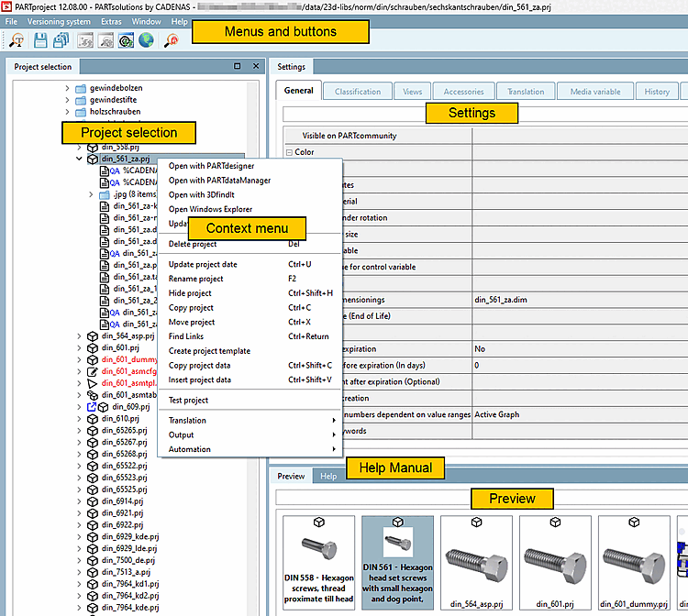This screenshot has height=616, width=688.
Task: Open the Versioning system menu
Action: (60, 21)
